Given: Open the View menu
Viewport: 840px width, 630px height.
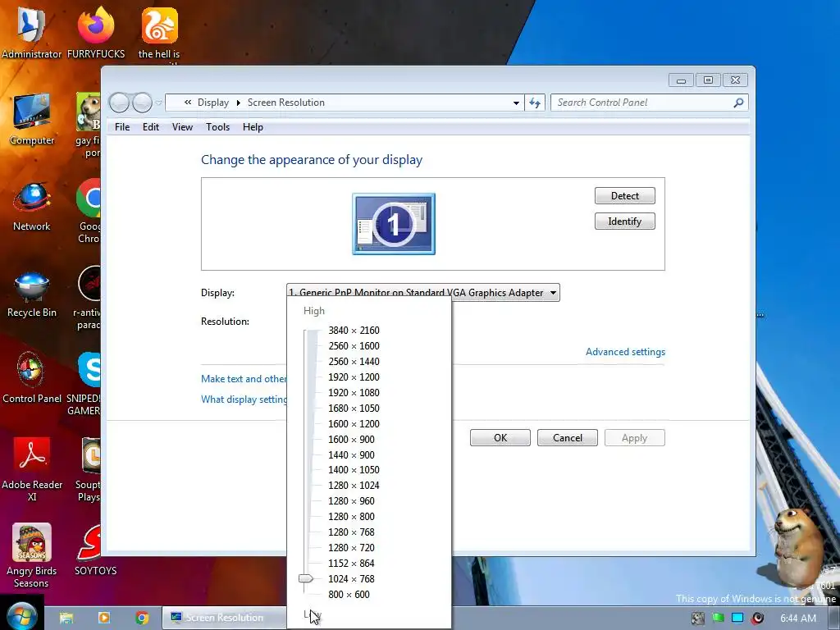Looking at the screenshot, I should pos(182,127).
